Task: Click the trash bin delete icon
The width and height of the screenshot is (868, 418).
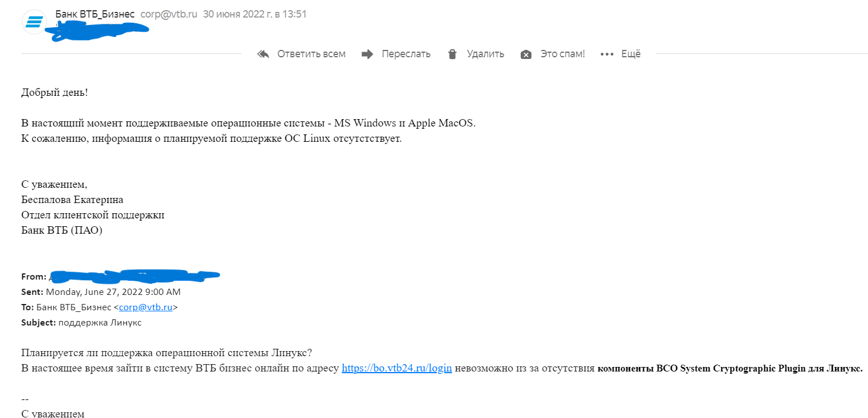Action: click(x=452, y=54)
